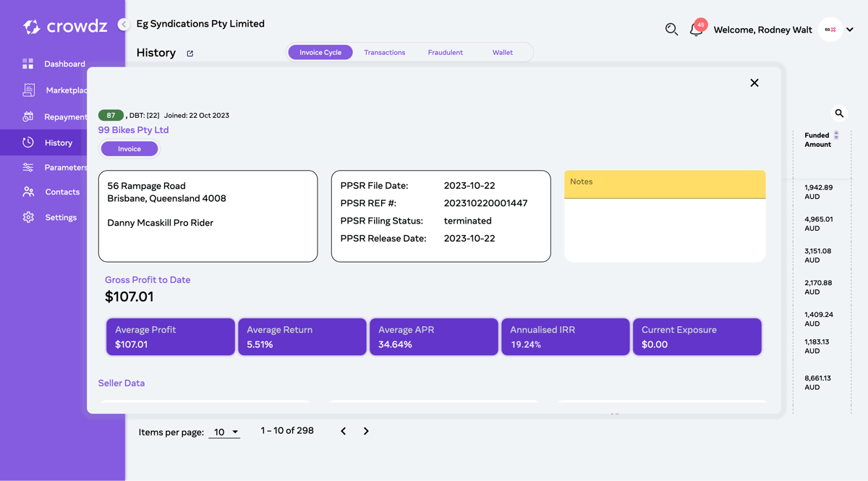
Task: Open the user menu dropdown arrow
Action: [x=850, y=30]
